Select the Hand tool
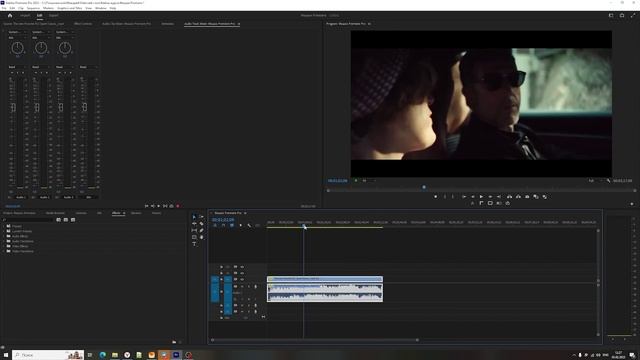 pyautogui.click(x=201, y=237)
